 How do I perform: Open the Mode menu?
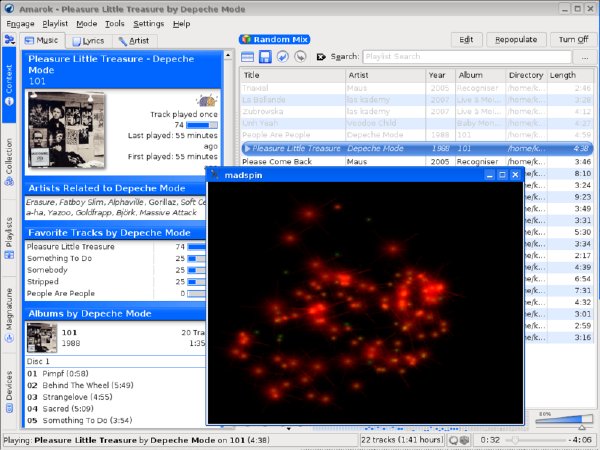(86, 24)
